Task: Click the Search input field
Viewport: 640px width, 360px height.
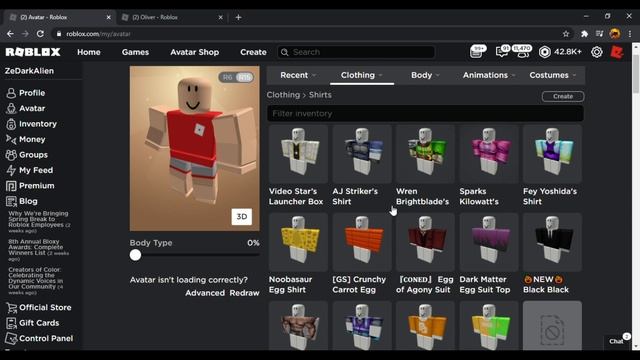Action: click(356, 52)
